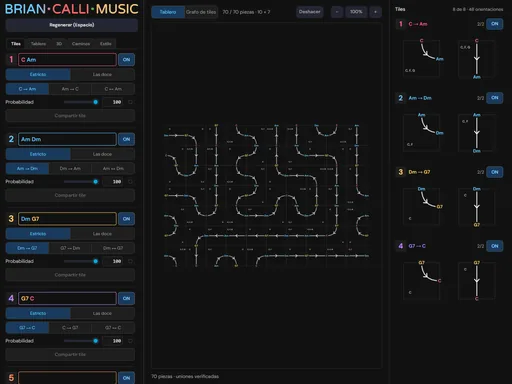Disable C → Am in right Tiles list
Image resolution: width=512 pixels, height=384 pixels.
(x=495, y=24)
